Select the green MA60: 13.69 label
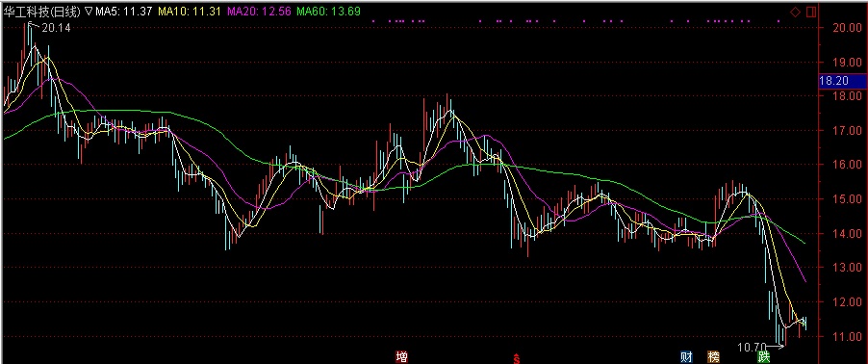868x364 pixels. pos(329,12)
